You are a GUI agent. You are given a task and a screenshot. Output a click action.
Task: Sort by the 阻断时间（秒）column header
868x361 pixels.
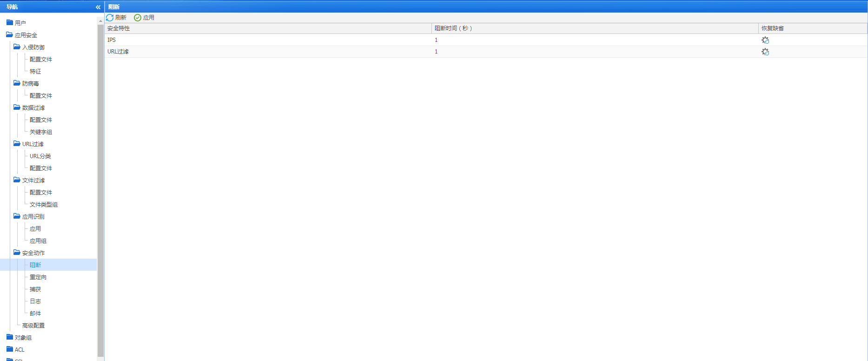pos(595,28)
